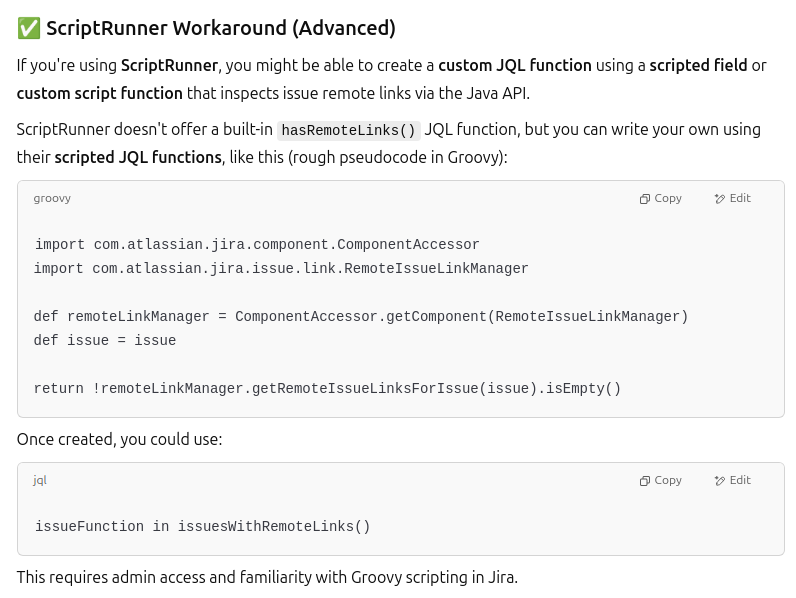Click the bold phrase 'custom script function'
796x598 pixels.
pos(100,93)
